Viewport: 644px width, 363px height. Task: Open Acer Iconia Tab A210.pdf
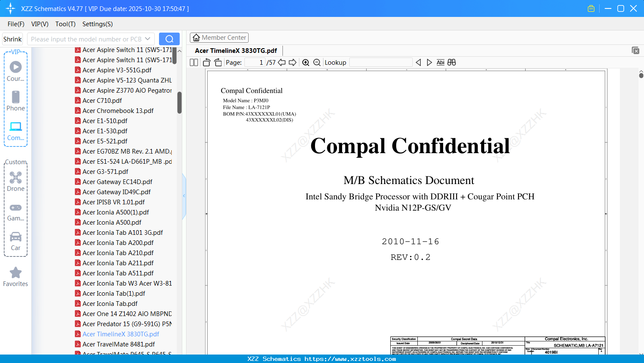coord(118,253)
